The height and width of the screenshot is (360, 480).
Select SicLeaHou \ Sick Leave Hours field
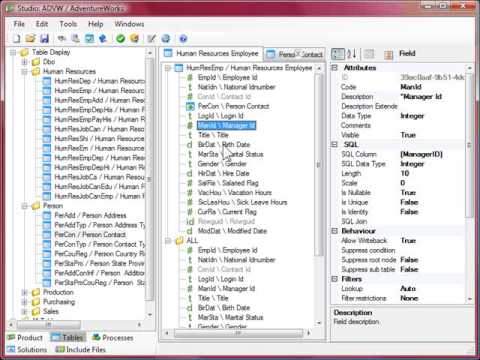click(x=242, y=202)
